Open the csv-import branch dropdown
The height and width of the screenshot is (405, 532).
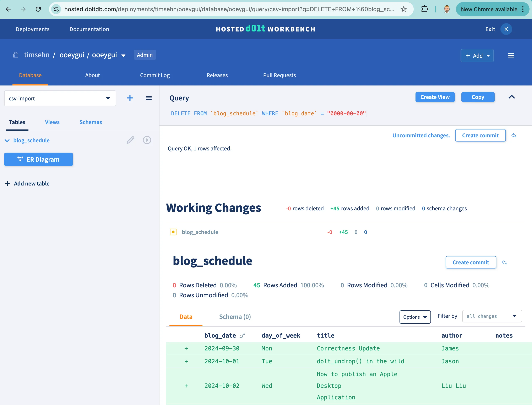60,98
